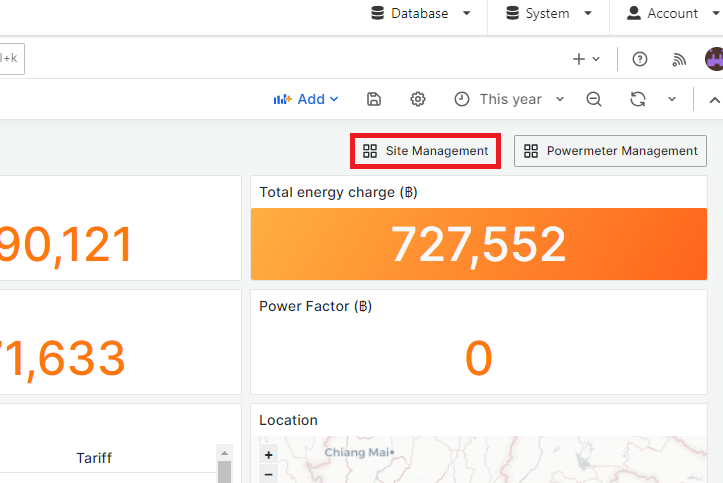Click the Account person icon
Screen dimensions: 723x483
click(x=634, y=13)
